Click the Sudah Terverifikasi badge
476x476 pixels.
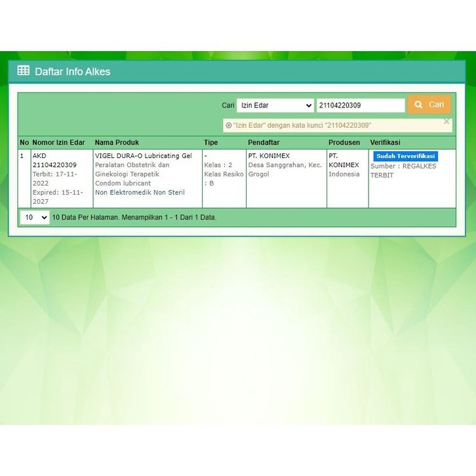(x=405, y=157)
